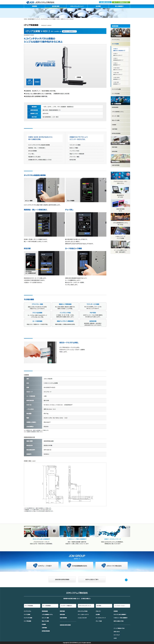Open 事務所機器 in the right sidebar
This screenshot has height=644, width=154.
pos(120,147)
